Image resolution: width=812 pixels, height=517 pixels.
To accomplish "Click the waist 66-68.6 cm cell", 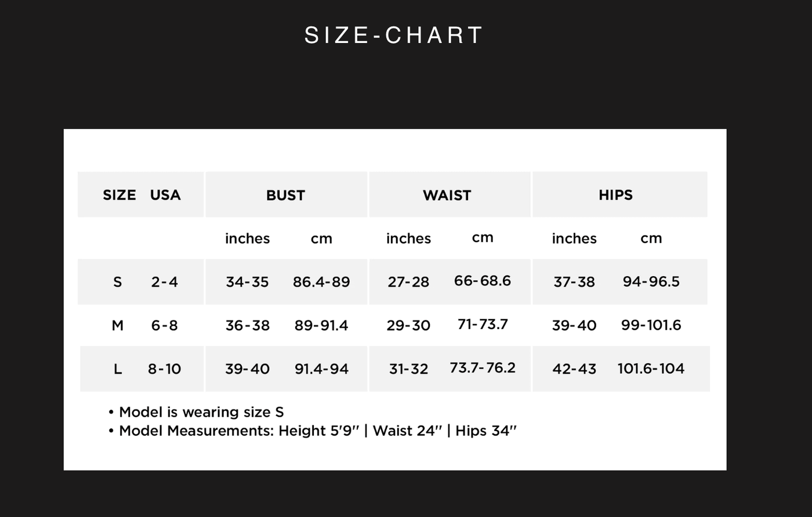I will (x=483, y=281).
